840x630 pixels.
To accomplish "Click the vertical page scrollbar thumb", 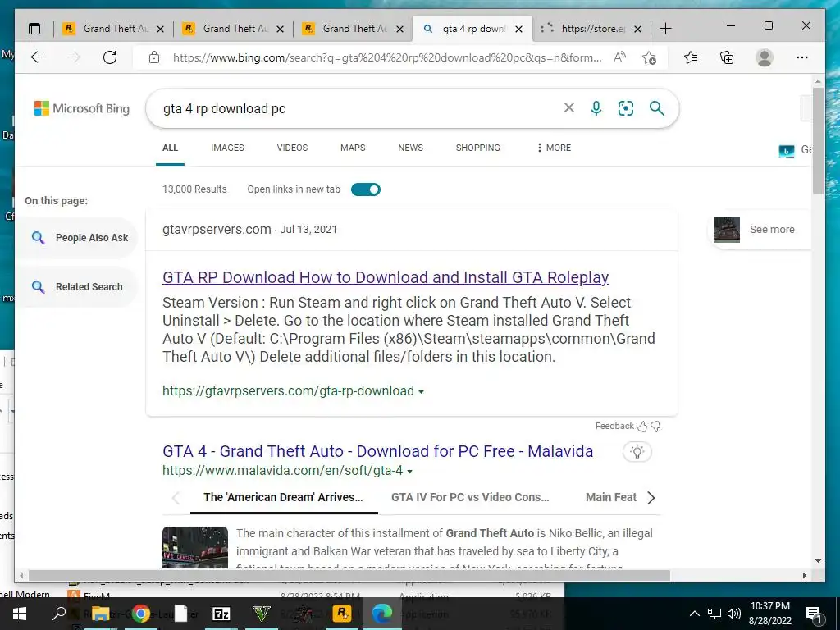I will [x=818, y=140].
